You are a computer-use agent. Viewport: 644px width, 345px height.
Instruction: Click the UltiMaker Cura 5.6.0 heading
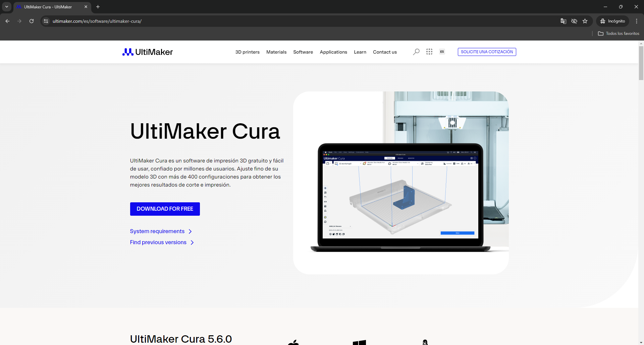[x=181, y=339]
